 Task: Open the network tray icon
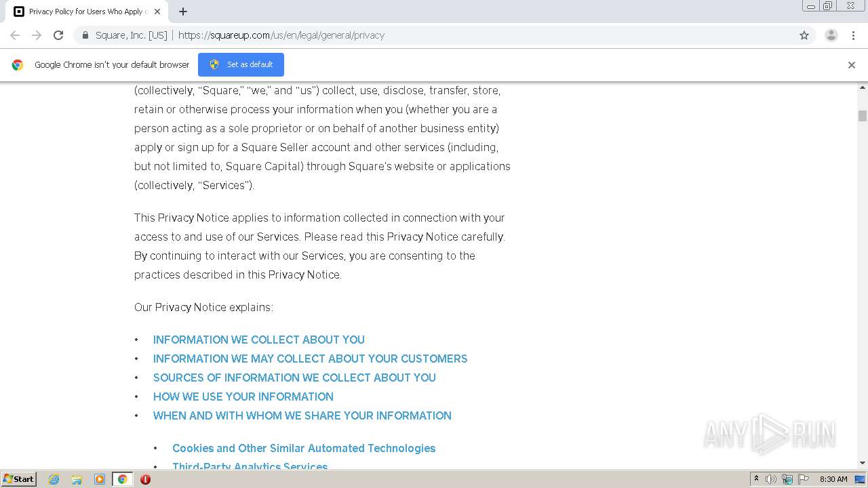tap(787, 479)
